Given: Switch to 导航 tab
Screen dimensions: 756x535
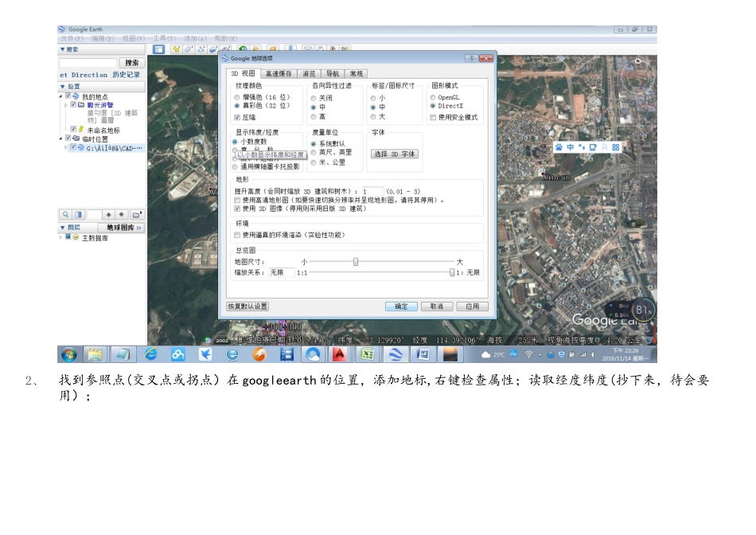Looking at the screenshot, I should click(333, 74).
